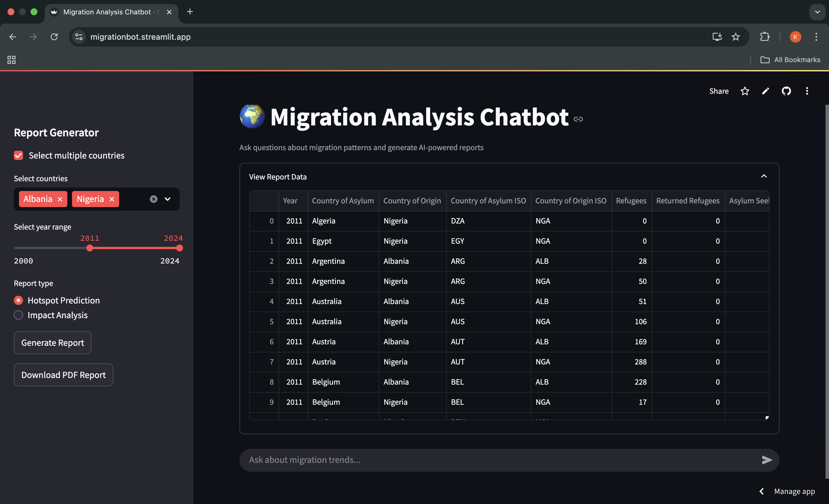Image resolution: width=829 pixels, height=504 pixels.
Task: Click the Generate Report button
Action: [x=52, y=343]
